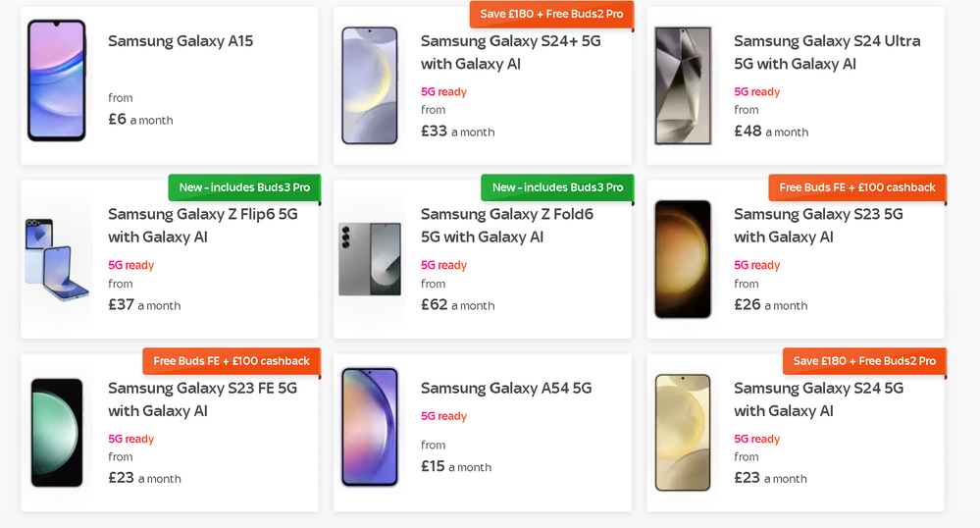
Task: Click the Save £180 badge on S24+
Action: pyautogui.click(x=551, y=15)
